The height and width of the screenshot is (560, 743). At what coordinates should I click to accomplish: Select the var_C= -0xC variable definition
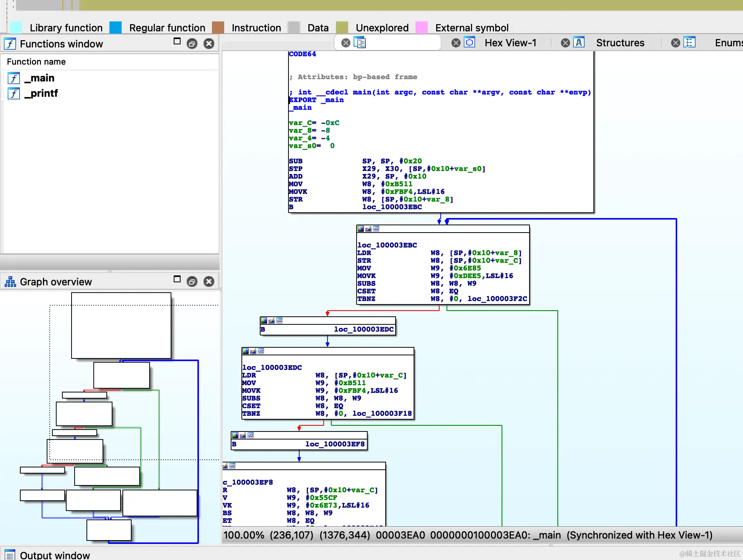coord(314,123)
